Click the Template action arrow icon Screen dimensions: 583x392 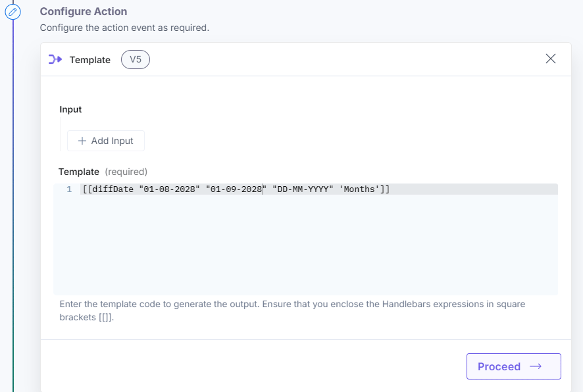pos(55,59)
